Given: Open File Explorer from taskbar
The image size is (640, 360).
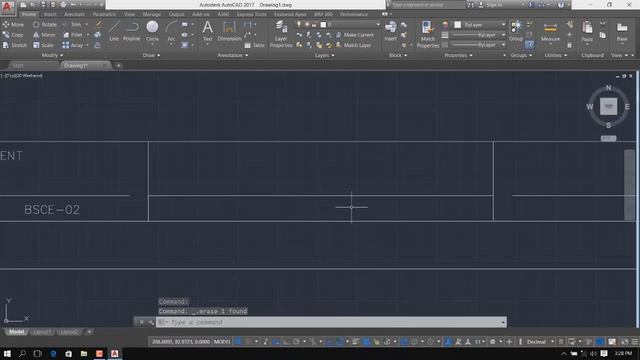Looking at the screenshot, I should pyautogui.click(x=84, y=353).
